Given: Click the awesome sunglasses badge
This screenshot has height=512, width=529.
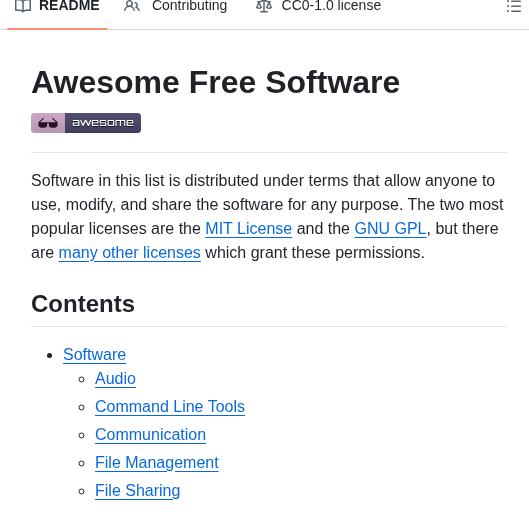Looking at the screenshot, I should coord(86,123).
